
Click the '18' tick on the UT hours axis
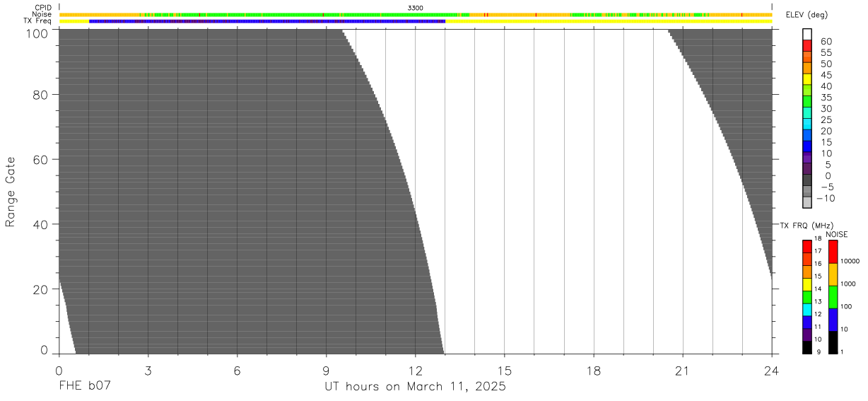point(594,371)
